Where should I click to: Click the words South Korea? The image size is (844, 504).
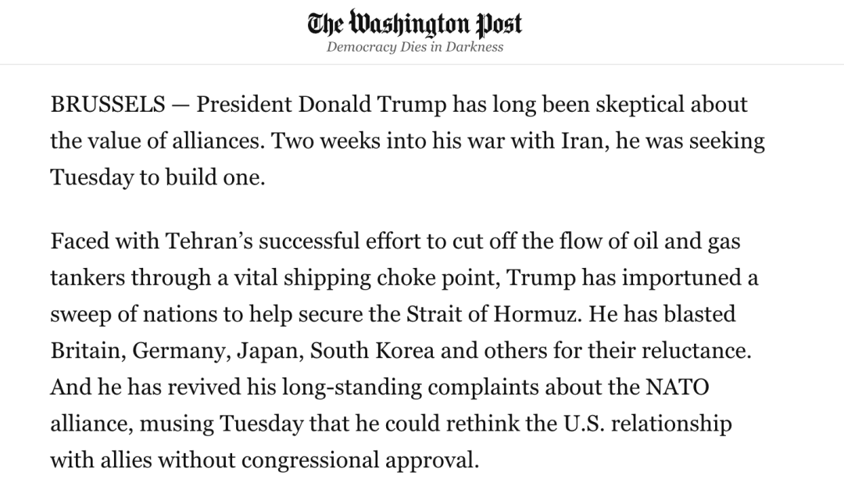point(372,351)
